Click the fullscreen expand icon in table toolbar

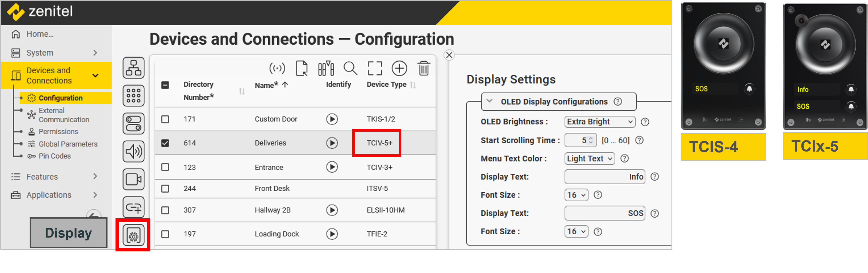click(375, 68)
